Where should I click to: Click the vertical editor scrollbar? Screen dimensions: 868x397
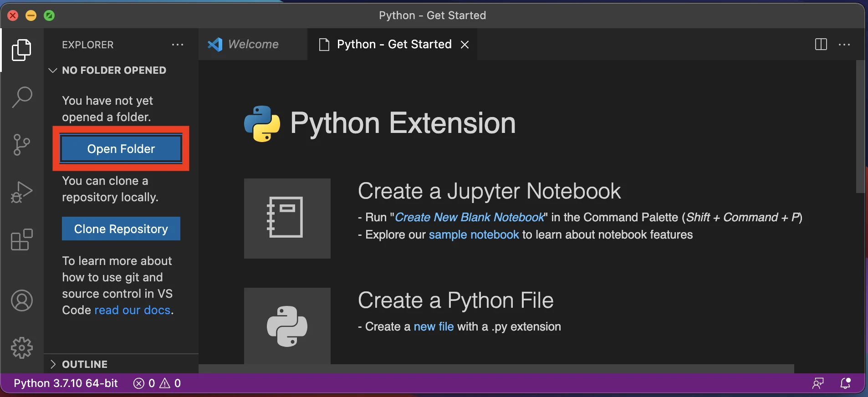click(x=860, y=127)
